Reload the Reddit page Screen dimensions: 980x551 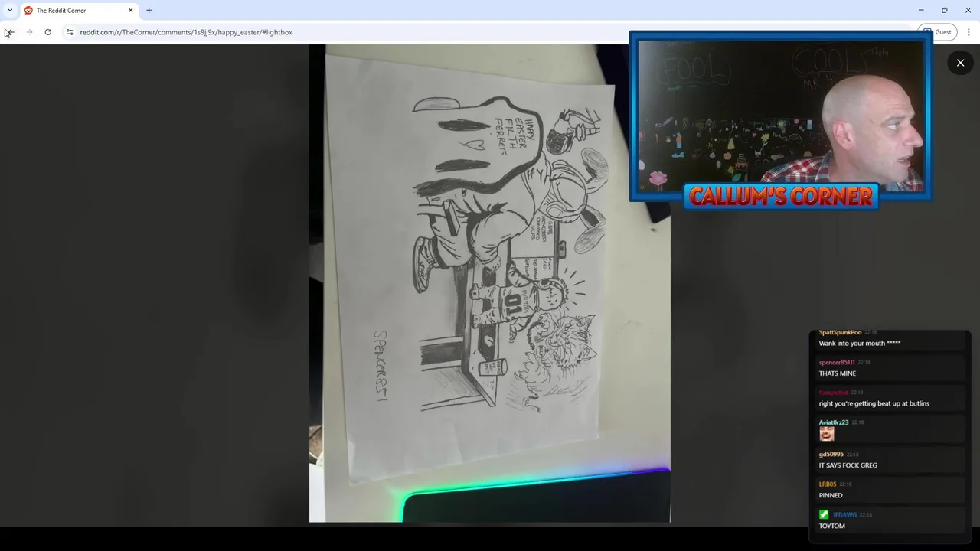[47, 32]
